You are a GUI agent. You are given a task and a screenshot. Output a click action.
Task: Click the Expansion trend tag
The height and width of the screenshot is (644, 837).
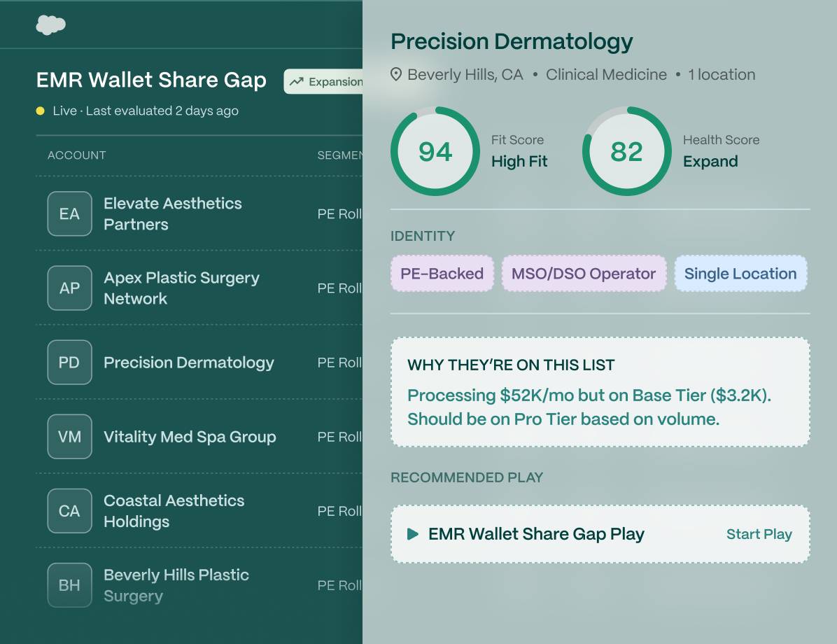click(323, 81)
